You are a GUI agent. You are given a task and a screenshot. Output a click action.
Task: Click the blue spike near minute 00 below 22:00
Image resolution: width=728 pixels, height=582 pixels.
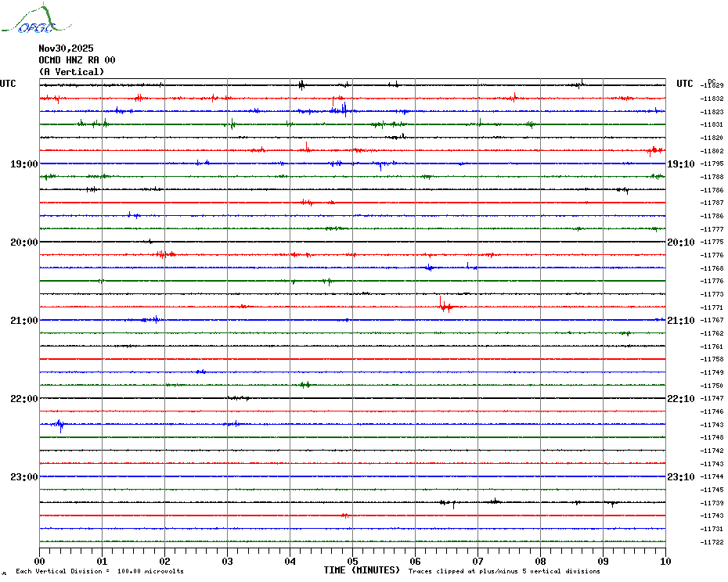(x=60, y=425)
